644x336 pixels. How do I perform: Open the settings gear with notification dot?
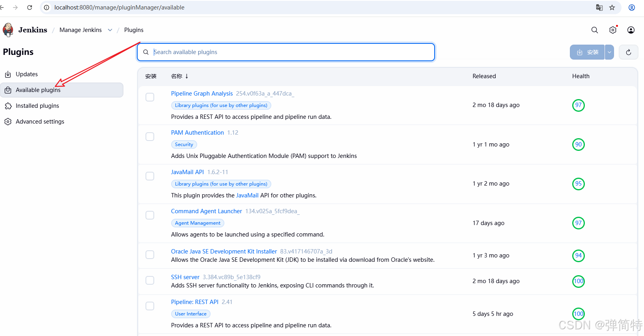(x=613, y=30)
